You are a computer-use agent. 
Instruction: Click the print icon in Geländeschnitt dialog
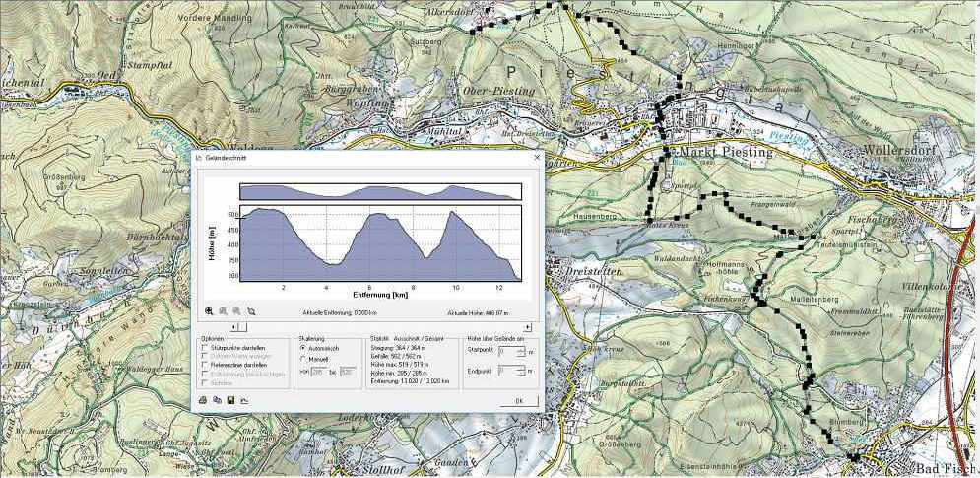203,400
